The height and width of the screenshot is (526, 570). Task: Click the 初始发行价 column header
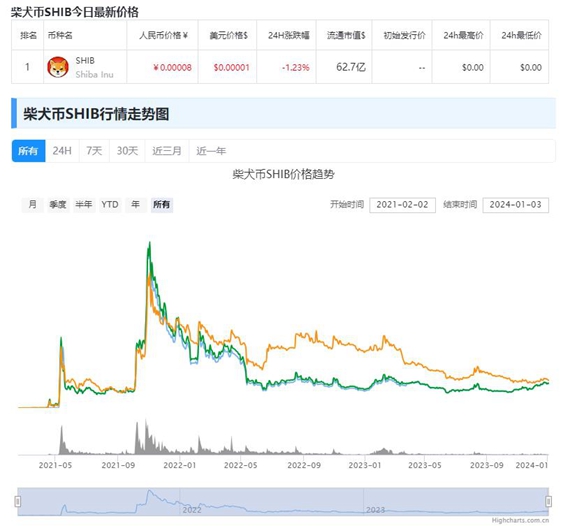(404, 35)
